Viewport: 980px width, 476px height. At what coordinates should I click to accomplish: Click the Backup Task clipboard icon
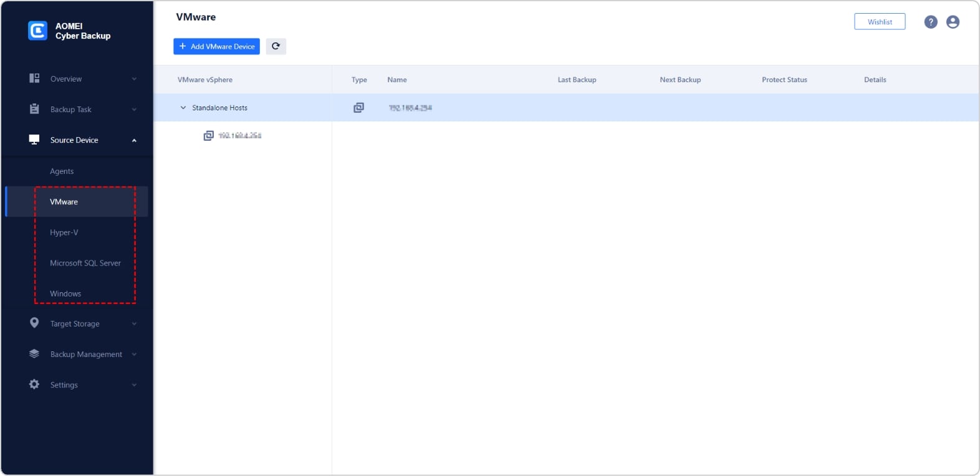click(x=34, y=109)
